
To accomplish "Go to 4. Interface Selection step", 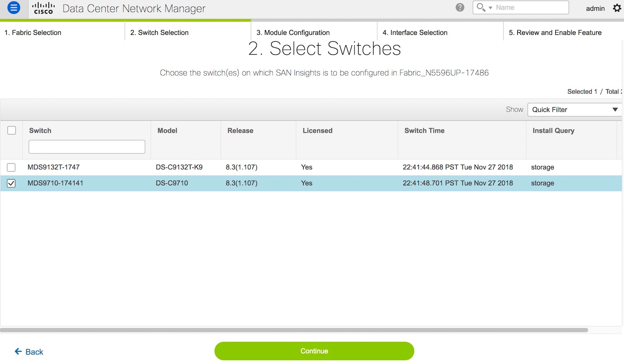I will click(415, 32).
